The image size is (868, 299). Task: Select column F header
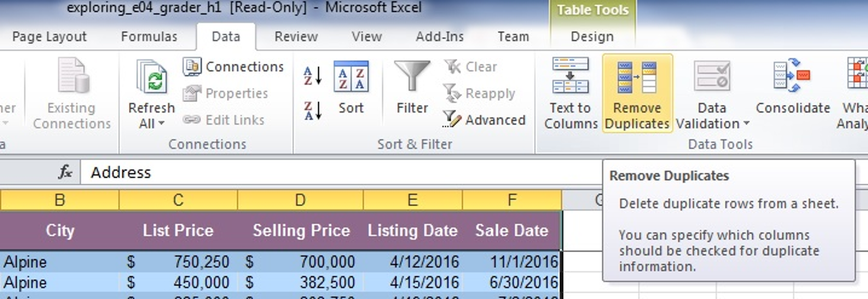point(512,200)
